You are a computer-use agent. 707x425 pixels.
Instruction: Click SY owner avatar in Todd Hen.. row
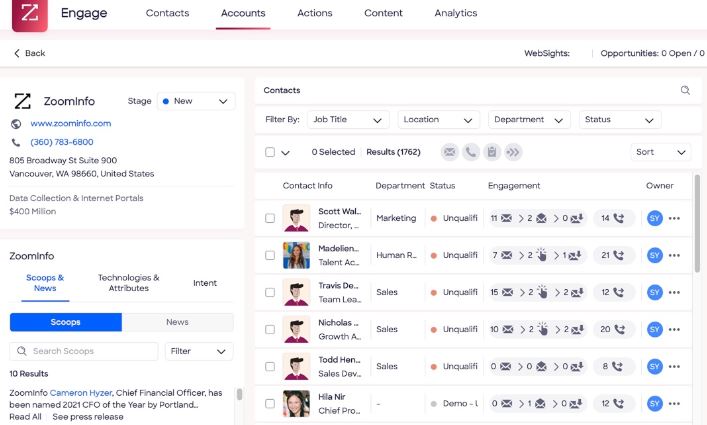click(x=655, y=366)
